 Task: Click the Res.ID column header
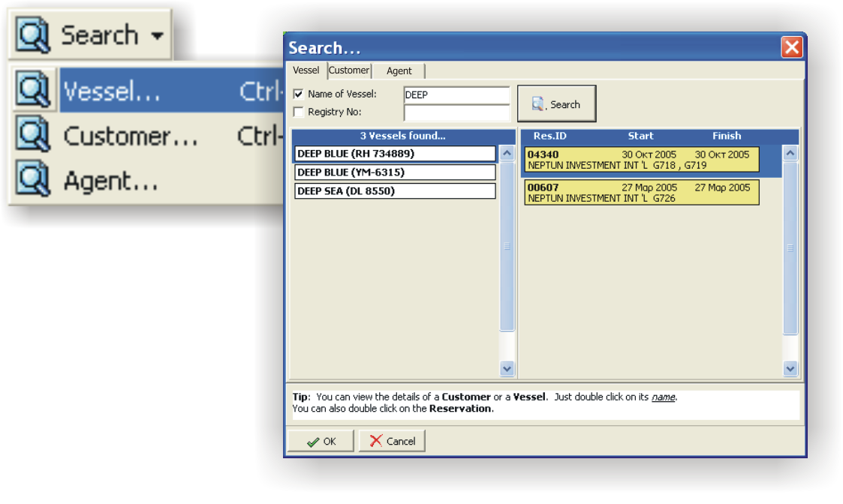[549, 136]
